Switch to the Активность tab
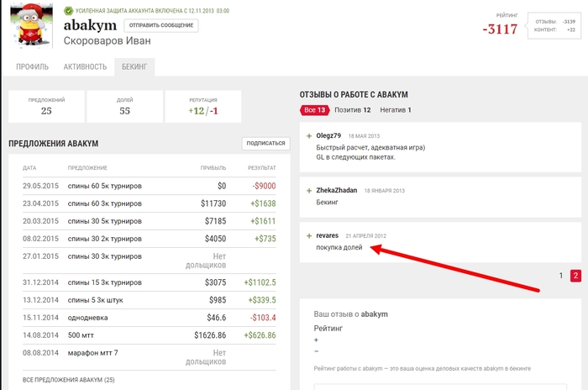588x390 pixels. click(85, 66)
